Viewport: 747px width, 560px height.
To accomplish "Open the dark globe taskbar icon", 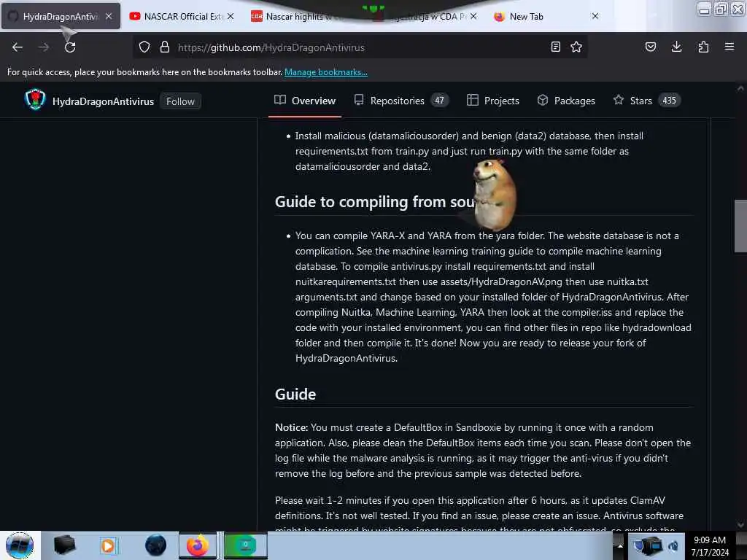I will pos(155,545).
